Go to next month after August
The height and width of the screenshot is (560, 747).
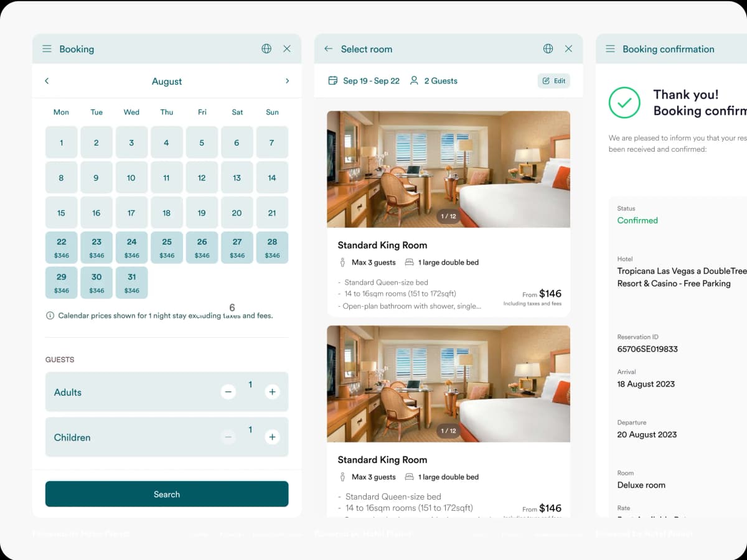click(x=287, y=81)
